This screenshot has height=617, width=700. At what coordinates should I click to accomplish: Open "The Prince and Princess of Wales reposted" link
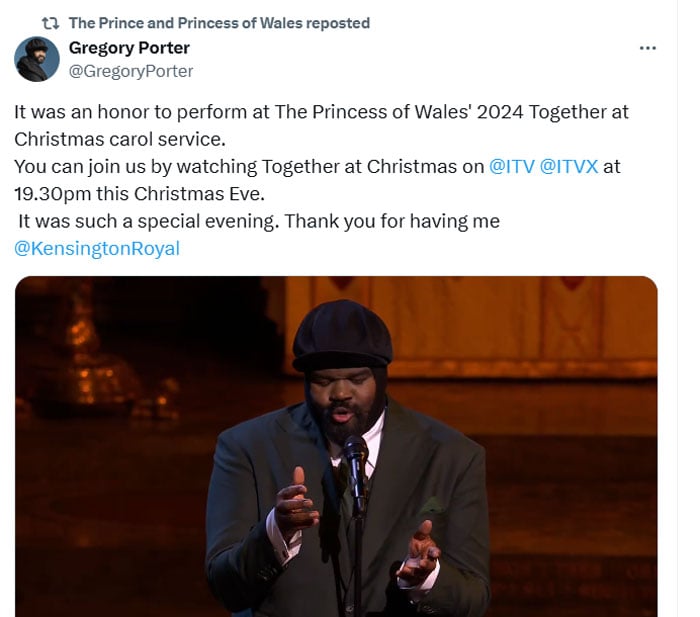click(x=218, y=23)
